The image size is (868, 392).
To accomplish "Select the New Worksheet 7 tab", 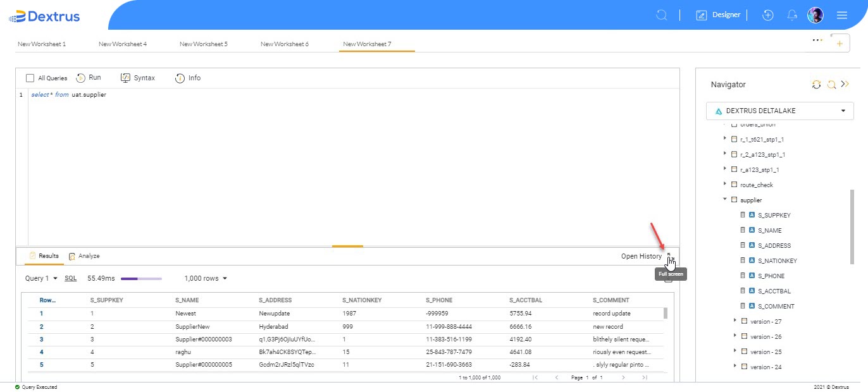I will pos(367,44).
